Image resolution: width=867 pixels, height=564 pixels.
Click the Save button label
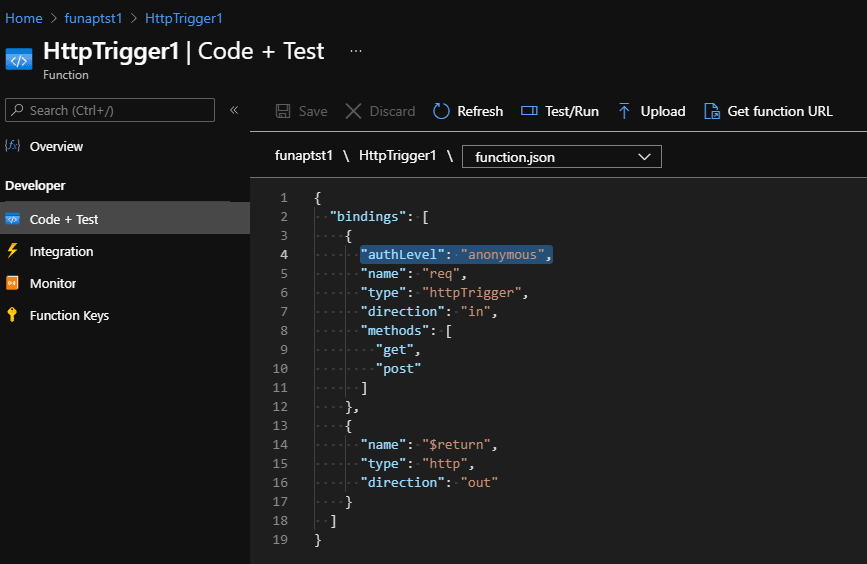(x=313, y=111)
